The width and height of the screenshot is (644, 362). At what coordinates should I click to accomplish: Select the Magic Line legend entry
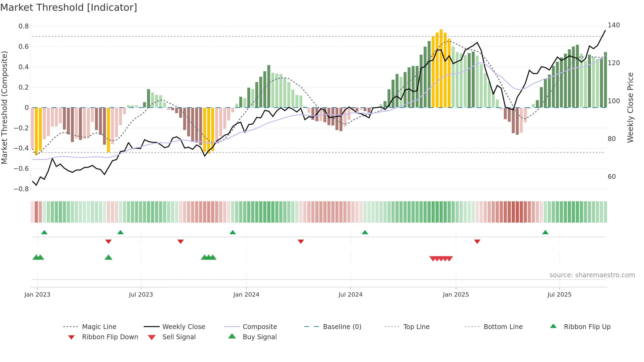[90, 327]
